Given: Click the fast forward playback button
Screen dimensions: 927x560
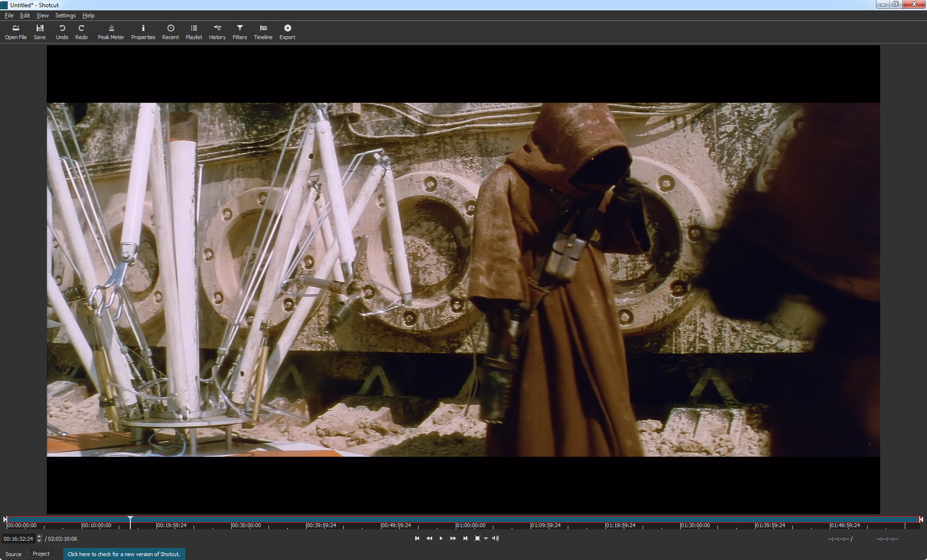Looking at the screenshot, I should click(453, 538).
